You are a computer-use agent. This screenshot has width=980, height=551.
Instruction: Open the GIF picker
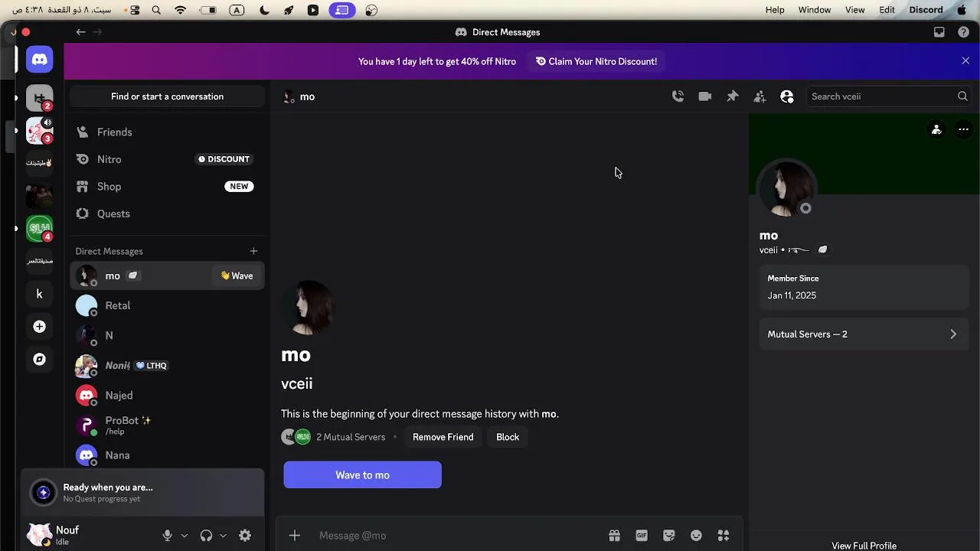point(642,536)
